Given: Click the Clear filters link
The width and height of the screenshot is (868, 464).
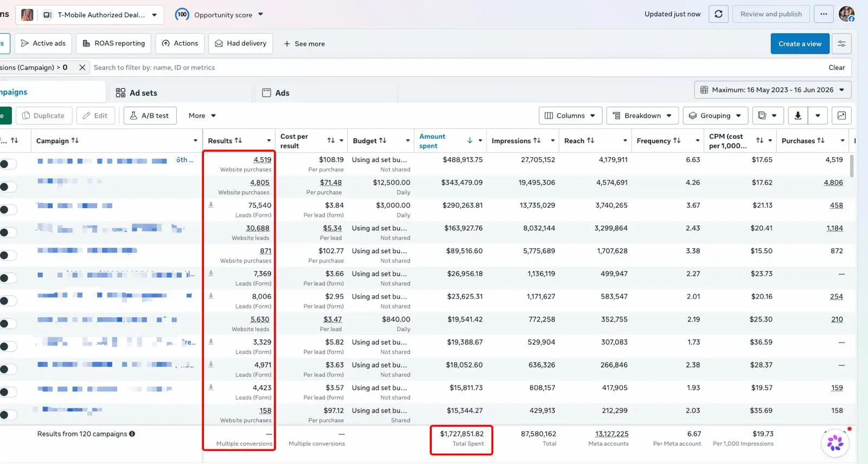Looking at the screenshot, I should [x=837, y=67].
